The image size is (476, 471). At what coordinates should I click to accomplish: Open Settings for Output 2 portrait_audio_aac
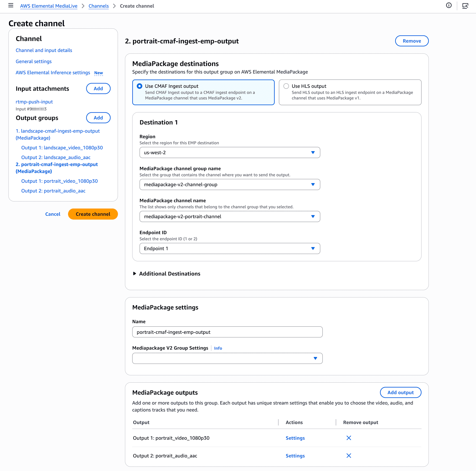(295, 456)
